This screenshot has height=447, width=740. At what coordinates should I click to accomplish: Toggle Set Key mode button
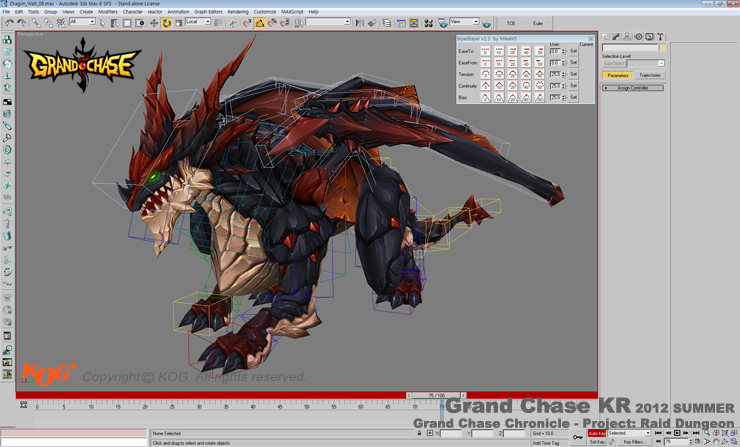597,441
